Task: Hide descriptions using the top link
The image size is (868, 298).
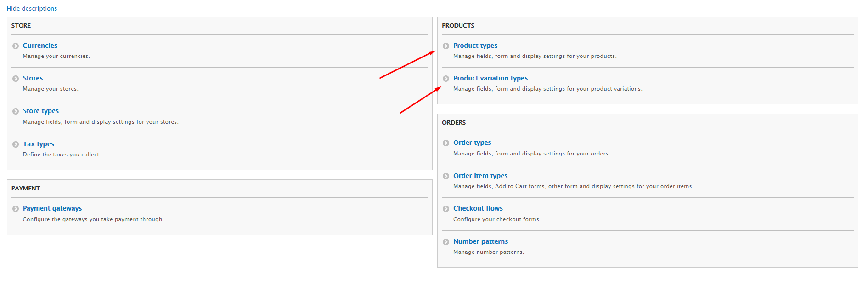Action: coord(32,9)
